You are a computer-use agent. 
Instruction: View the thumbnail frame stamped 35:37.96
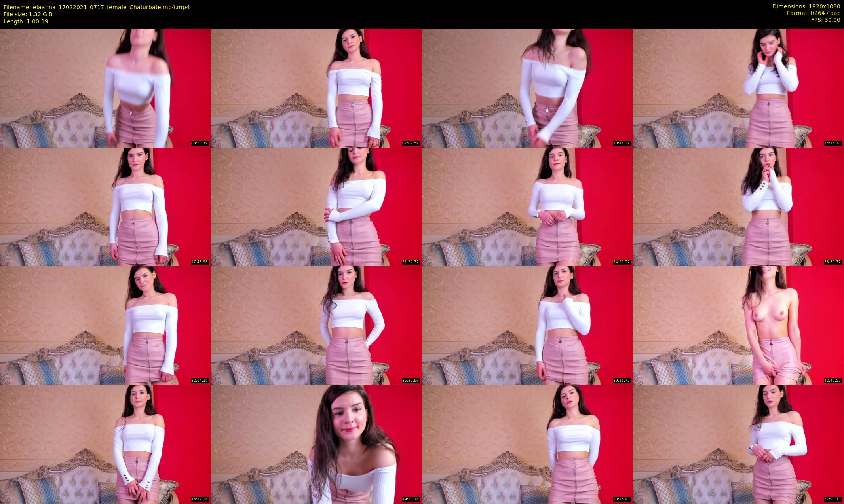pyautogui.click(x=316, y=325)
